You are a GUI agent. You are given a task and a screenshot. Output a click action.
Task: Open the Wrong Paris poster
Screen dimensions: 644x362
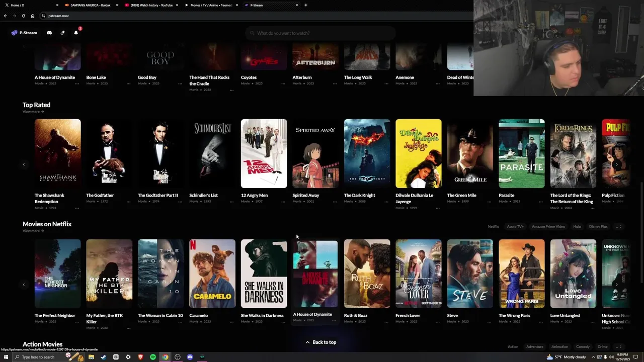click(x=521, y=274)
